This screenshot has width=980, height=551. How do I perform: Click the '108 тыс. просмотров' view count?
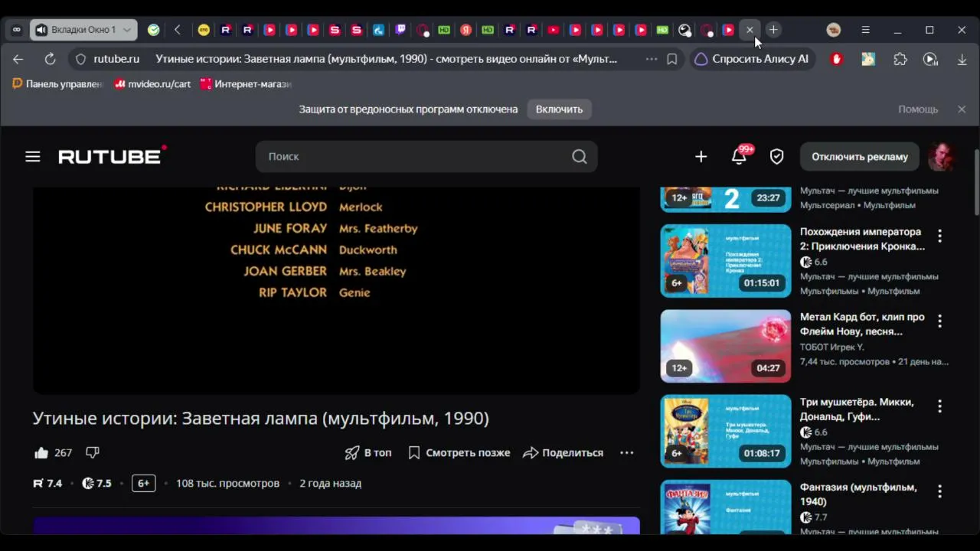[227, 484]
